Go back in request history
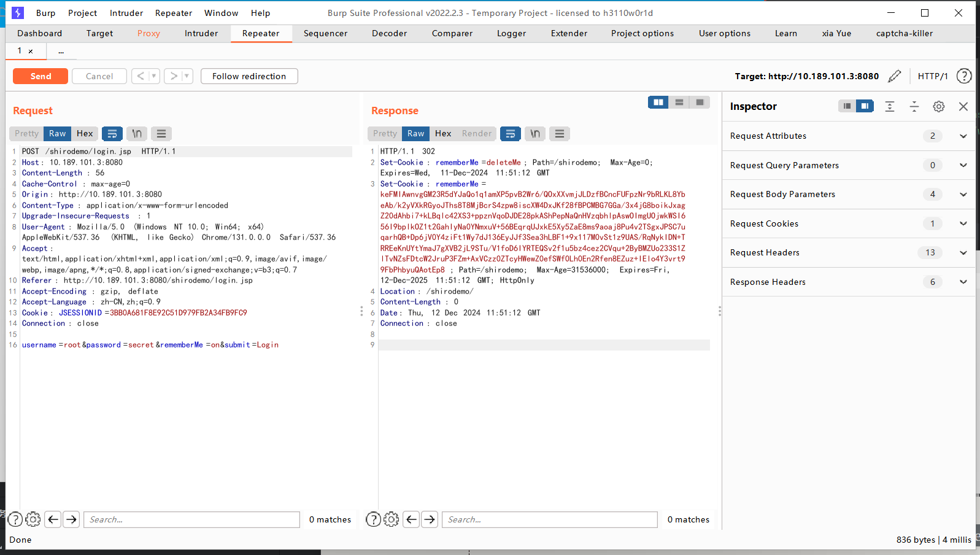Viewport: 980px width, 555px height. (x=141, y=76)
